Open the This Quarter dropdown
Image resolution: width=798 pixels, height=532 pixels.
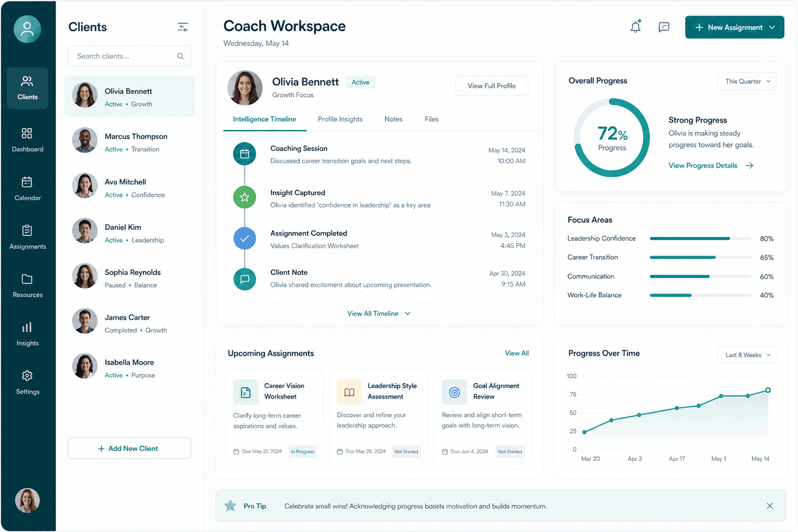[747, 82]
